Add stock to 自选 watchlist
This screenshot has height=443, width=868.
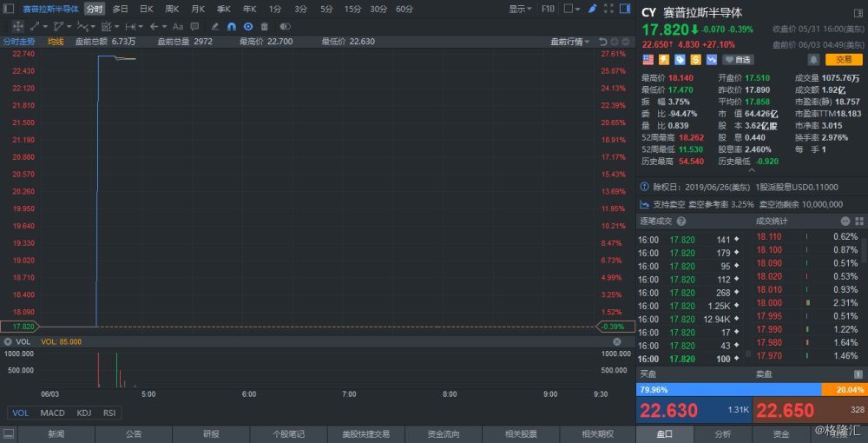coord(738,59)
